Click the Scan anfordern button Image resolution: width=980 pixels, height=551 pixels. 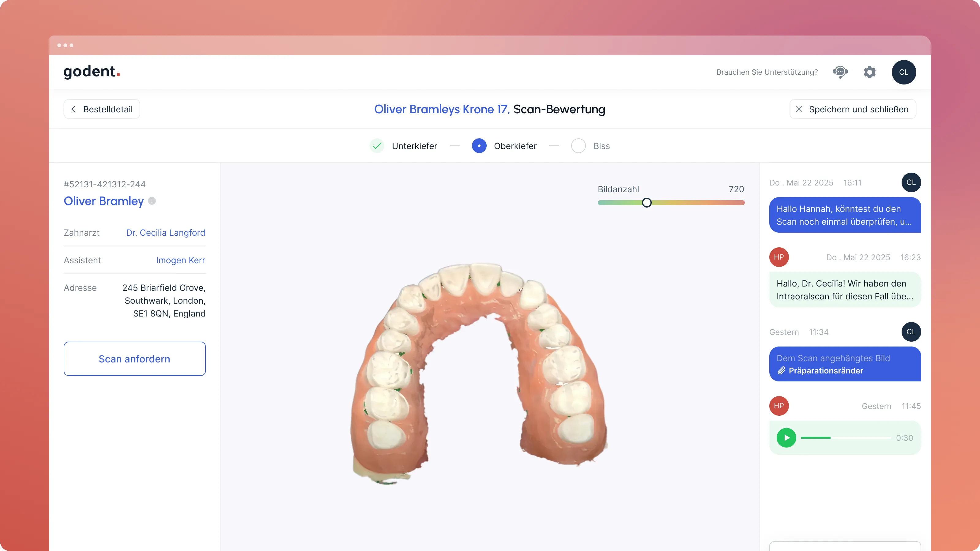click(x=135, y=358)
